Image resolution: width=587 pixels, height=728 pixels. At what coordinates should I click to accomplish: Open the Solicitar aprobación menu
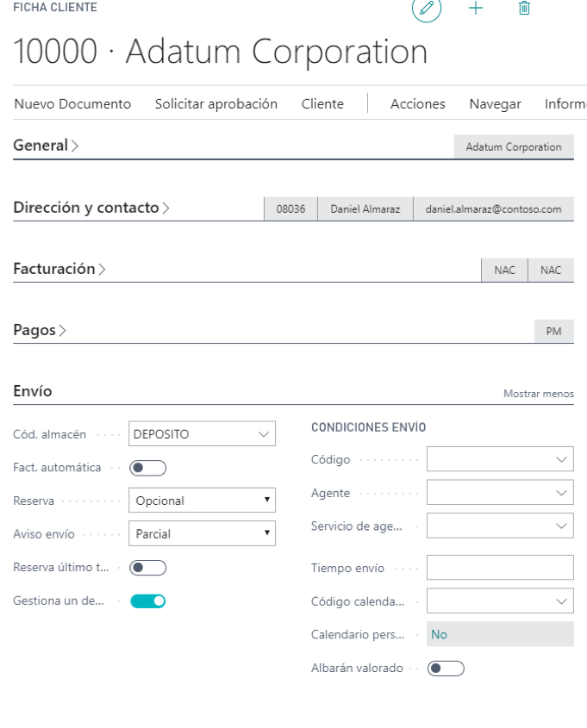216,103
